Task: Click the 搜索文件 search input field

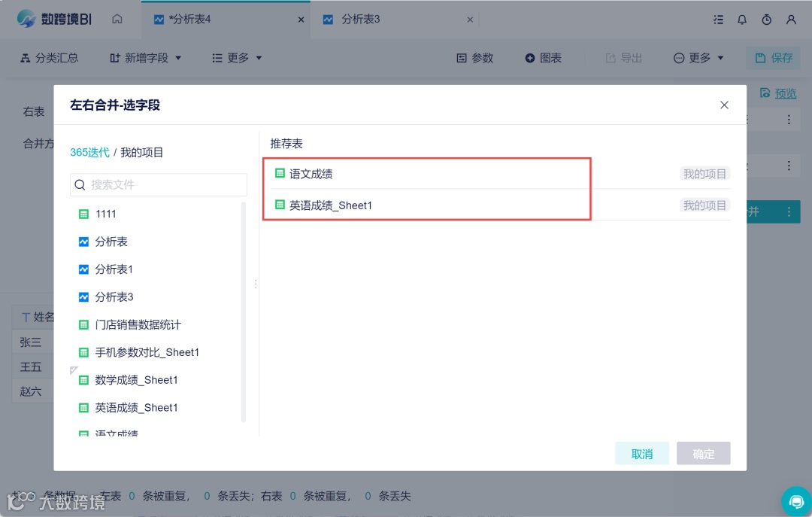Action: (x=158, y=184)
